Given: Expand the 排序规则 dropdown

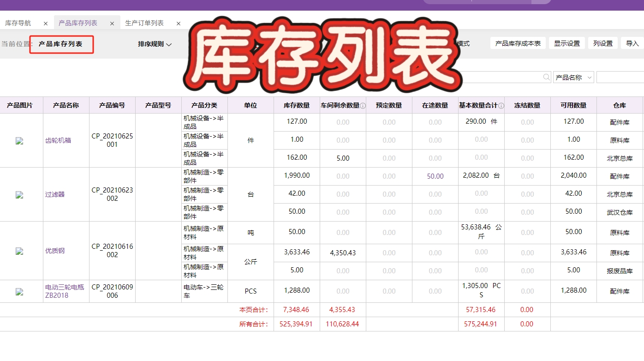Looking at the screenshot, I should point(155,44).
